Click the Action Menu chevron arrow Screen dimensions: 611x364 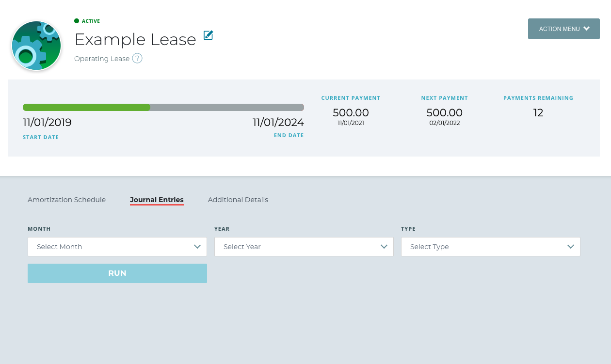[x=587, y=29]
